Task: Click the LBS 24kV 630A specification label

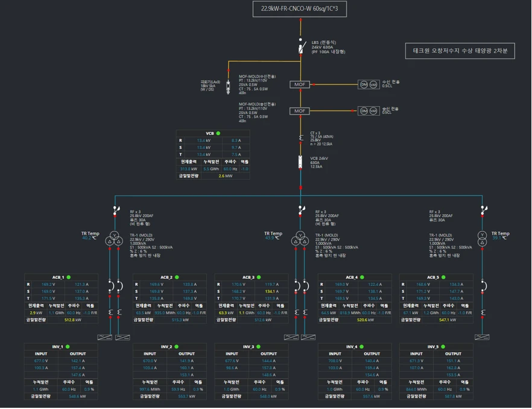Action: [x=328, y=47]
